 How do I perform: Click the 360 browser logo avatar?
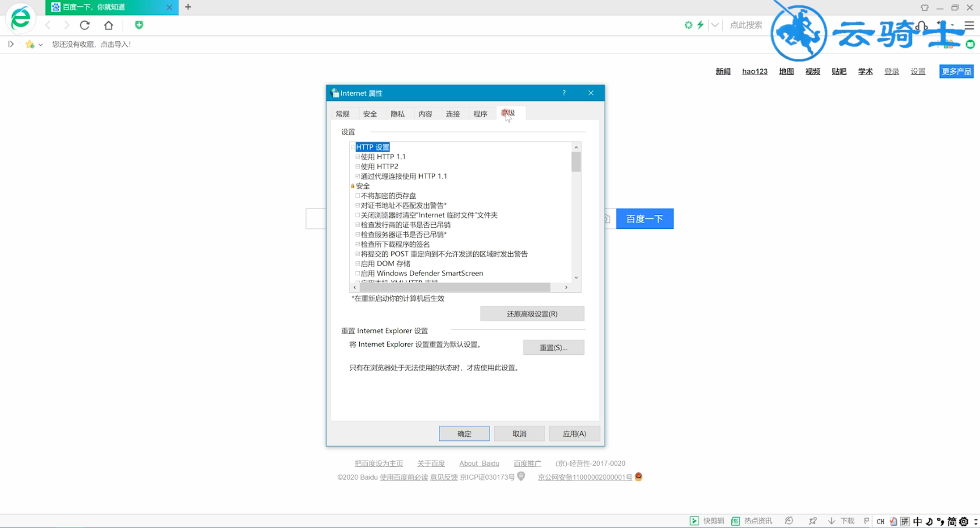pos(20,18)
